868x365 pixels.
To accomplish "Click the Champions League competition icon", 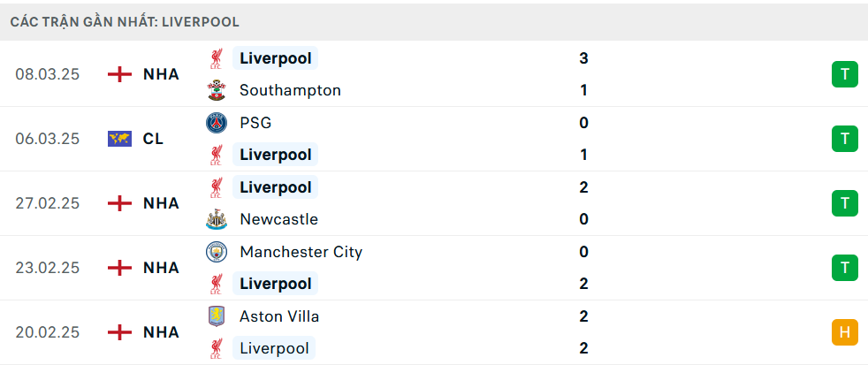I will 119,139.
